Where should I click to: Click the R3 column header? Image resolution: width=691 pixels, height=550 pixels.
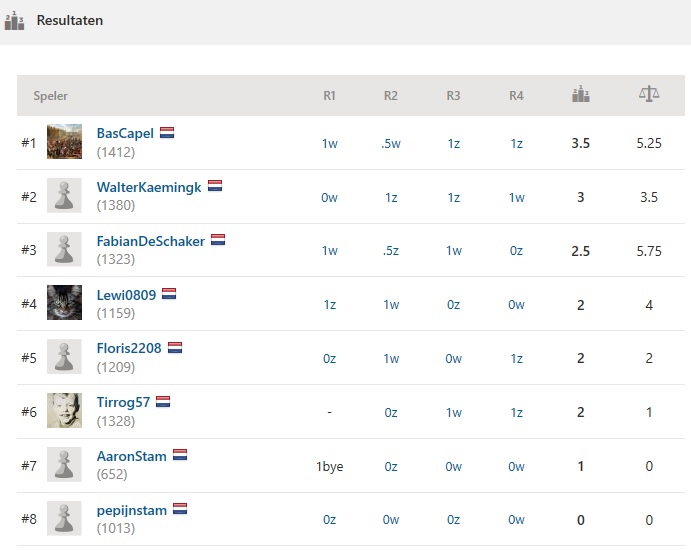pyautogui.click(x=453, y=96)
